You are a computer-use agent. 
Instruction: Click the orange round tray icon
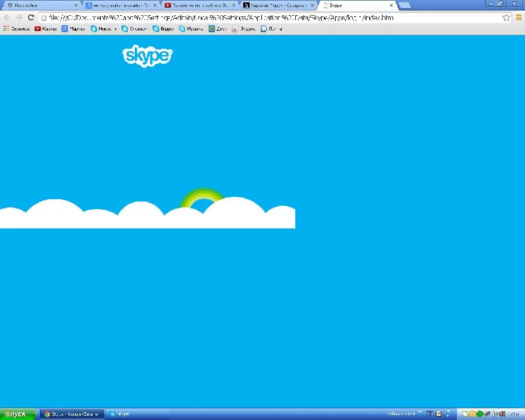coord(472,414)
